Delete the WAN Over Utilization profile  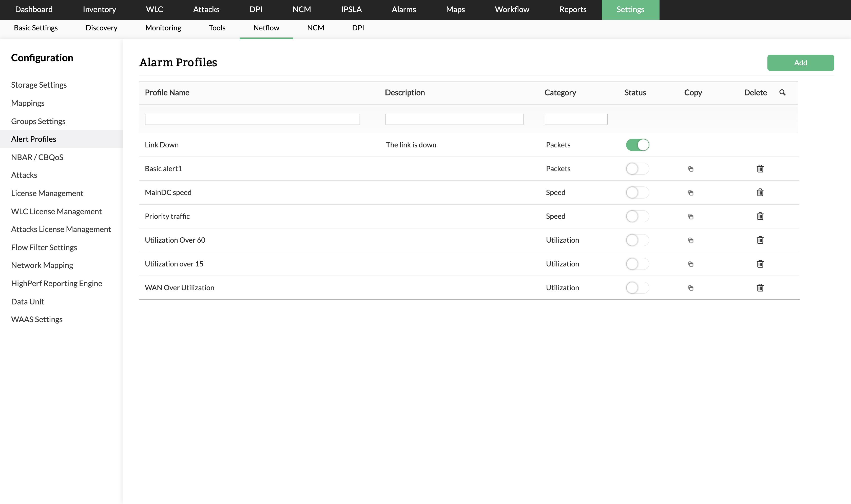click(x=760, y=287)
